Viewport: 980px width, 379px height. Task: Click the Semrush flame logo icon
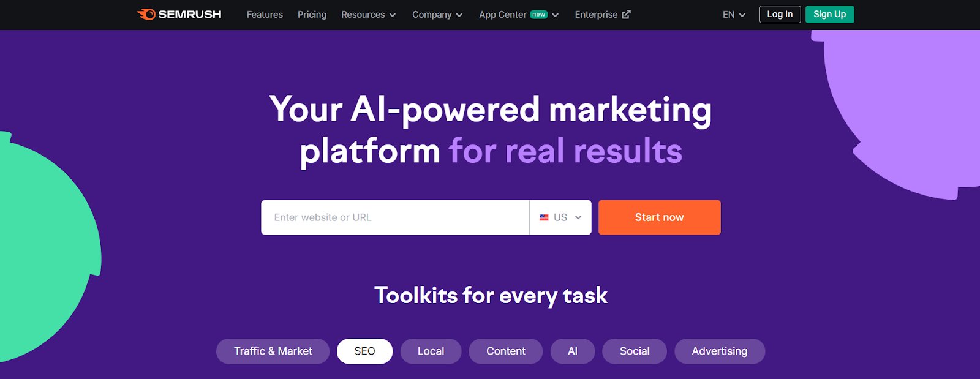click(146, 14)
